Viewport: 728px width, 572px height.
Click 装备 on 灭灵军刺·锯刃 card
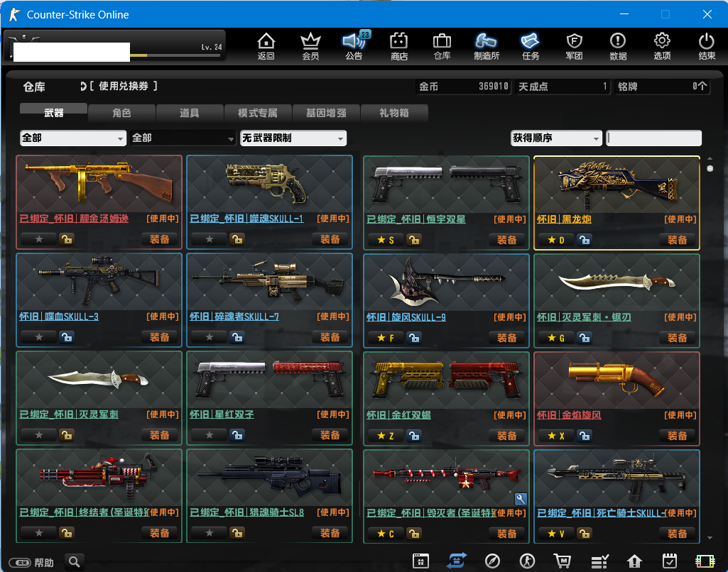[677, 338]
